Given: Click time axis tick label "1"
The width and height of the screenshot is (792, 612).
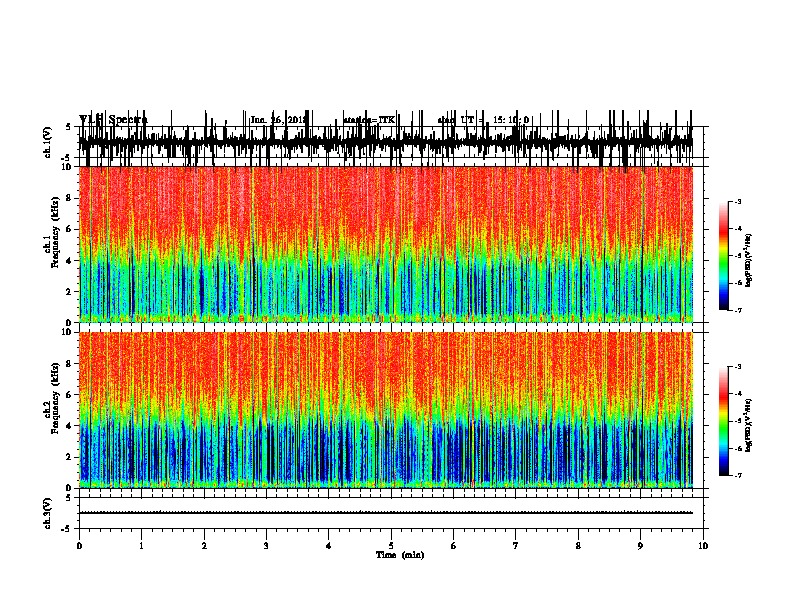Looking at the screenshot, I should [x=141, y=546].
